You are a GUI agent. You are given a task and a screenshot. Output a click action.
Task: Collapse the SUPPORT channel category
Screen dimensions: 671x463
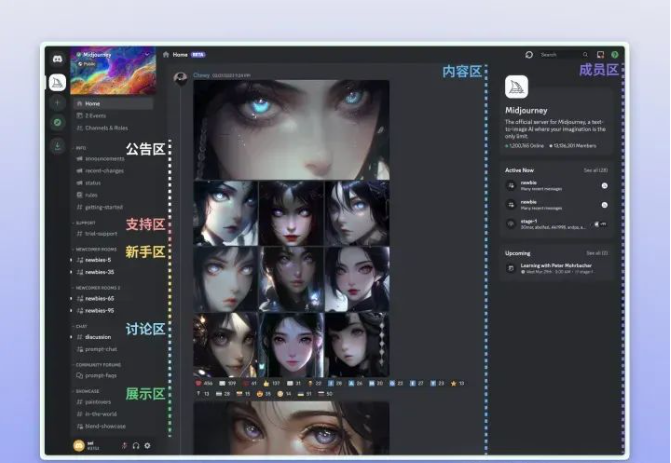coord(85,223)
